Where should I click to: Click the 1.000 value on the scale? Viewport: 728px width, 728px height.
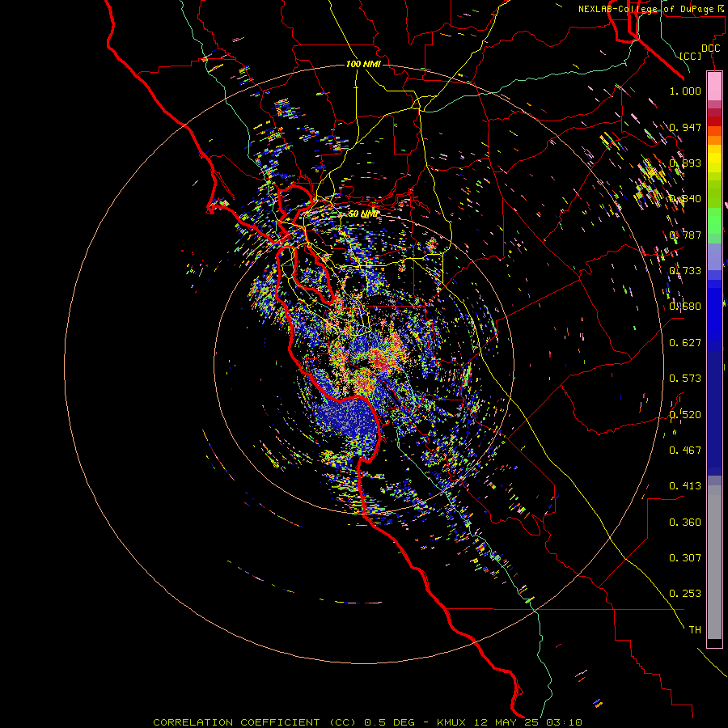[x=685, y=91]
